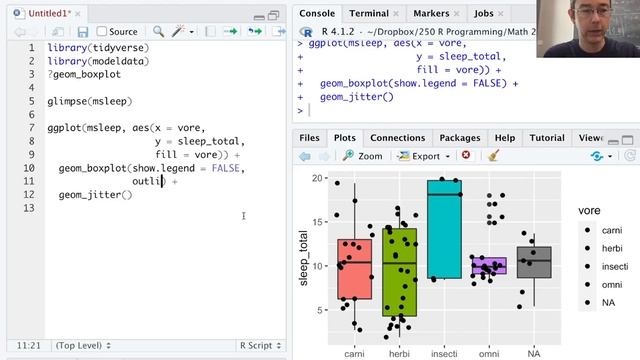The height and width of the screenshot is (360, 640).
Task: Show next plot with right arrow
Action: 324,156
